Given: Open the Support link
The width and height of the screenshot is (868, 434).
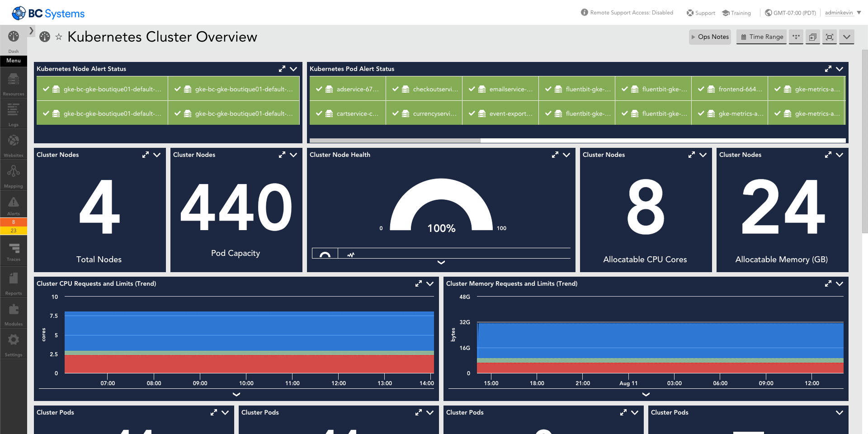Looking at the screenshot, I should click(701, 13).
